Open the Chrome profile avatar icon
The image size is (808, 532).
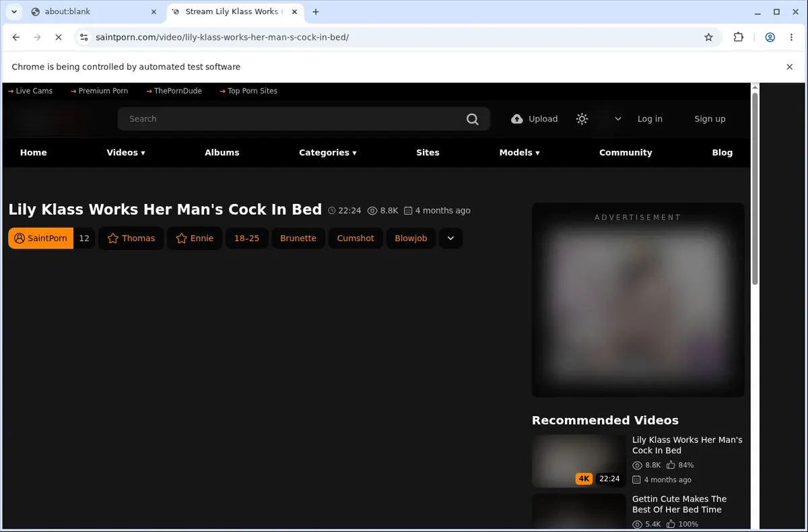(x=770, y=38)
